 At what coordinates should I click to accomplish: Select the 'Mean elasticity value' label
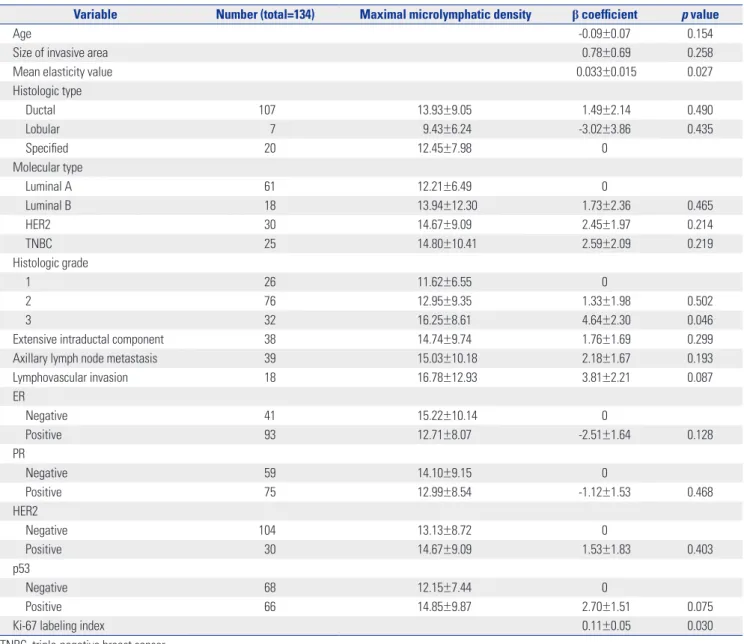[x=63, y=72]
